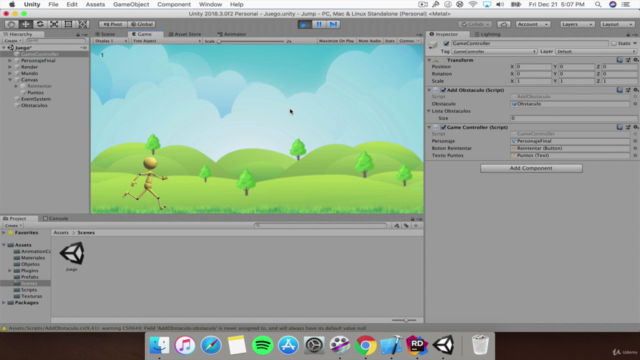Select the Scale tool
Screen dimensions: 640x360
54,24
